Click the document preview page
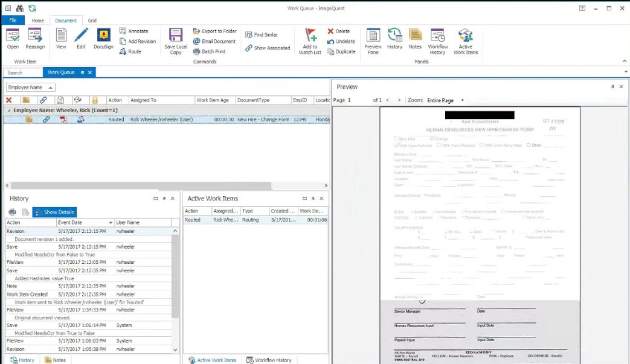The height and width of the screenshot is (364, 630). click(480, 235)
